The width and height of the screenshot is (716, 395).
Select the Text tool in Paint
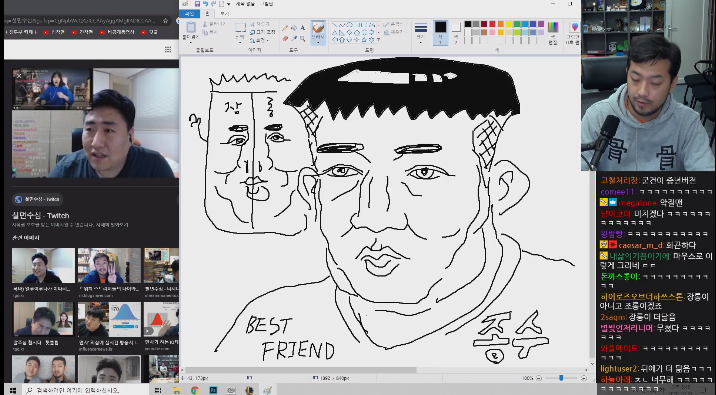pos(302,28)
